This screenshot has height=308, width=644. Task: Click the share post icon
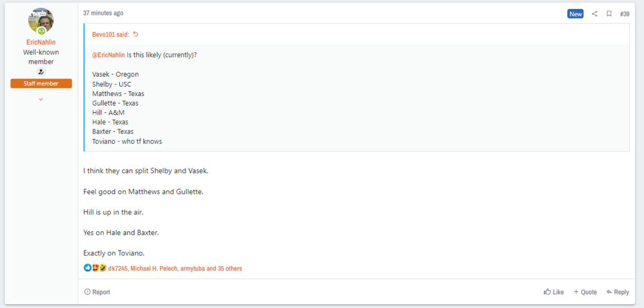(594, 14)
